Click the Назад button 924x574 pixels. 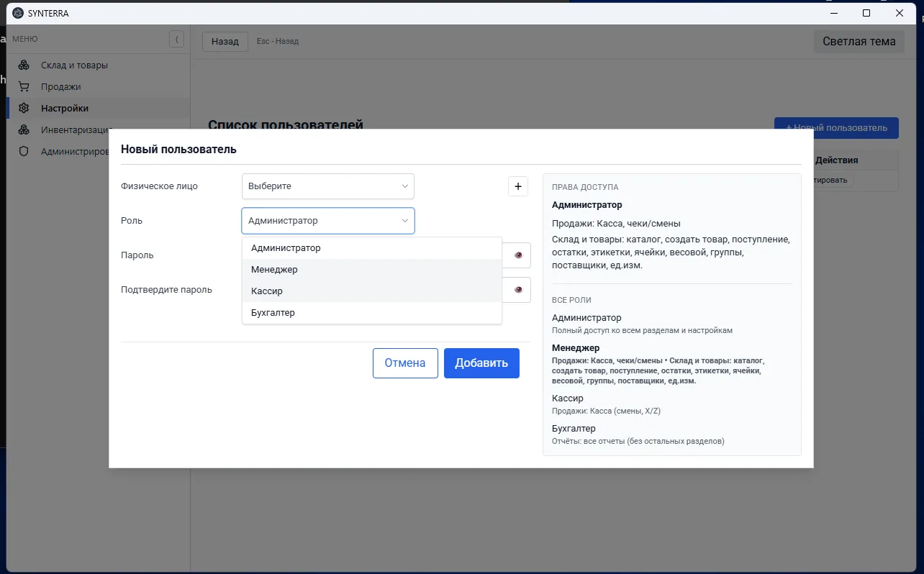[225, 42]
